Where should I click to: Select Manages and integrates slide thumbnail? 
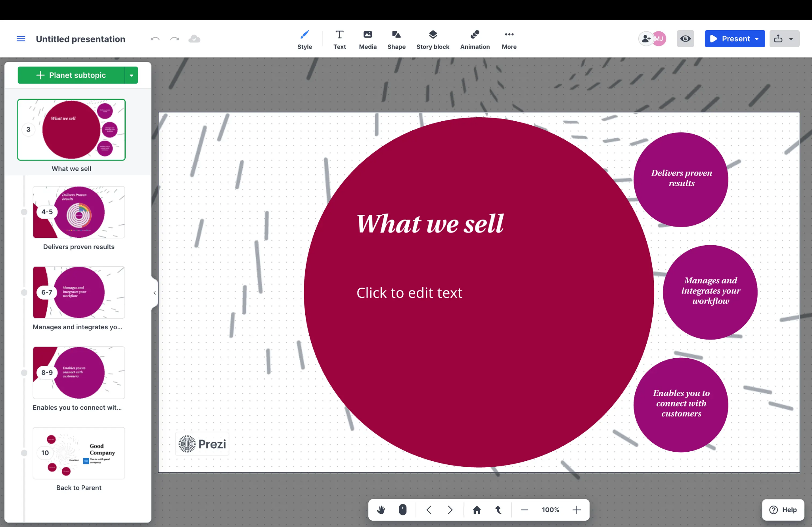pyautogui.click(x=79, y=292)
